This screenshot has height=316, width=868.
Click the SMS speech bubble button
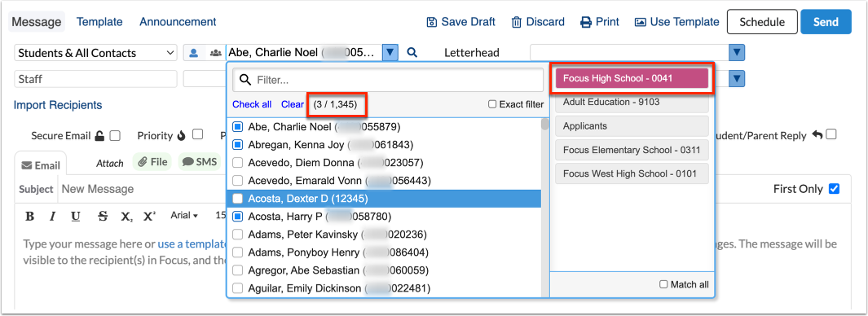click(200, 162)
